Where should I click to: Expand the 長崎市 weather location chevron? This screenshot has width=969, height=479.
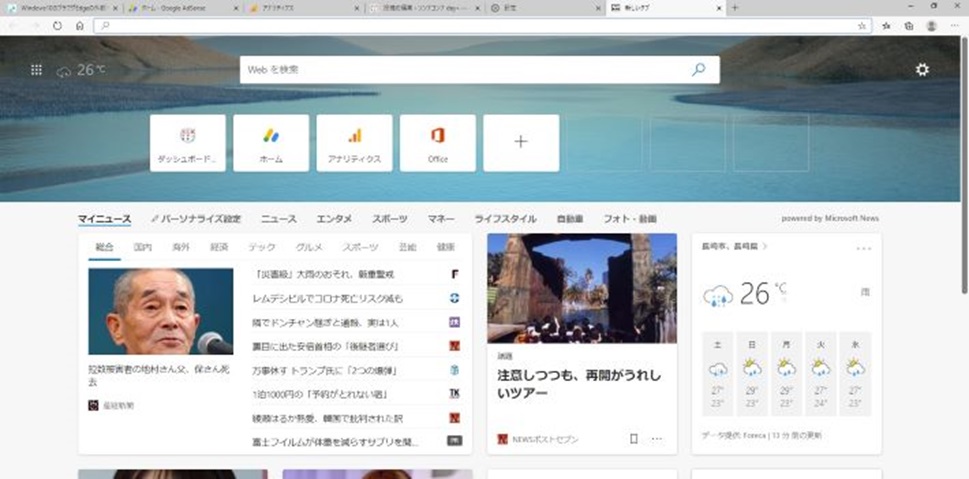[x=764, y=245]
